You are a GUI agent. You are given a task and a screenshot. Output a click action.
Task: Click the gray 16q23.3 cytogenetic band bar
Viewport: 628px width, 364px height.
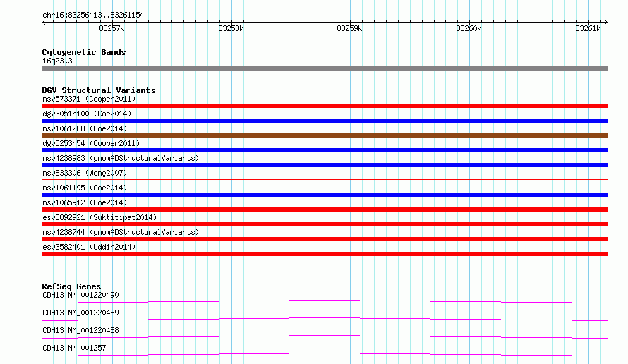coord(325,68)
